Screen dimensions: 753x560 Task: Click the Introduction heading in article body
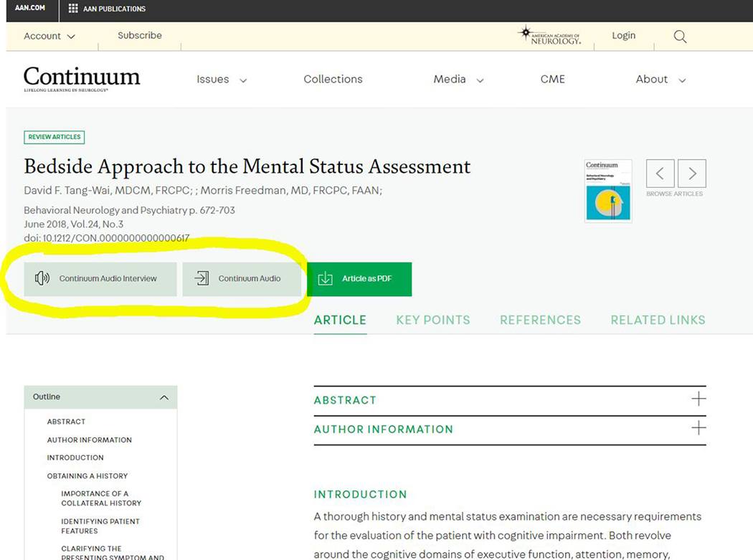click(x=360, y=494)
